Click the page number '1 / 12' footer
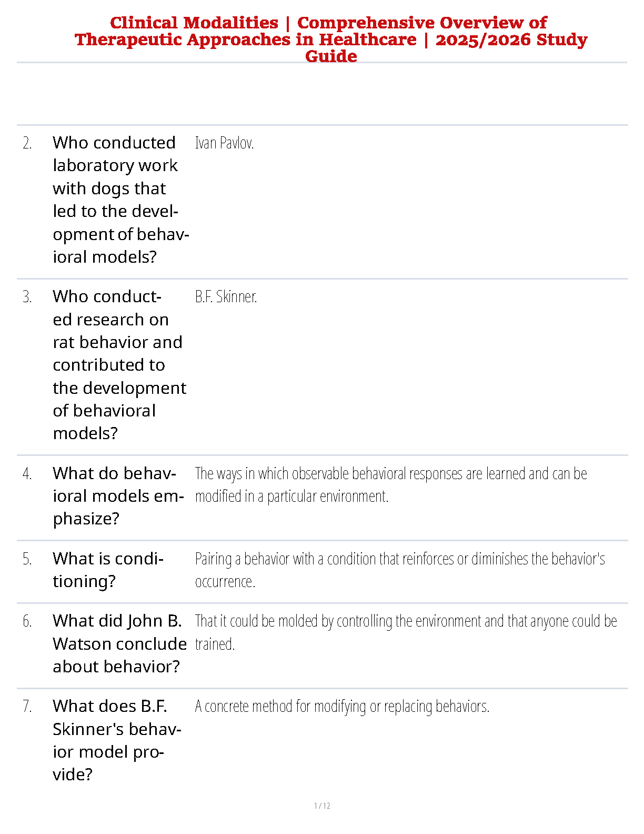Image resolution: width=644 pixels, height=834 pixels. (322, 806)
